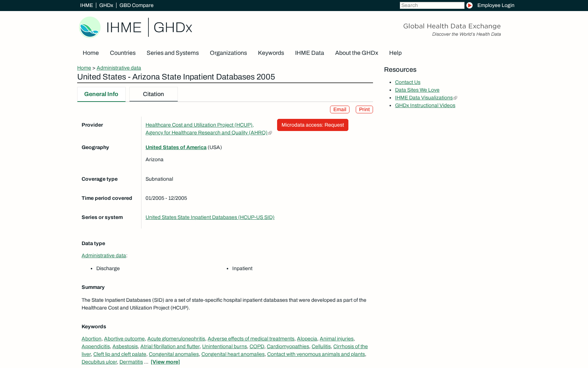Viewport: 588px width, 368px height.
Task: Open Congenital anomalies keyword
Action: (x=174, y=354)
